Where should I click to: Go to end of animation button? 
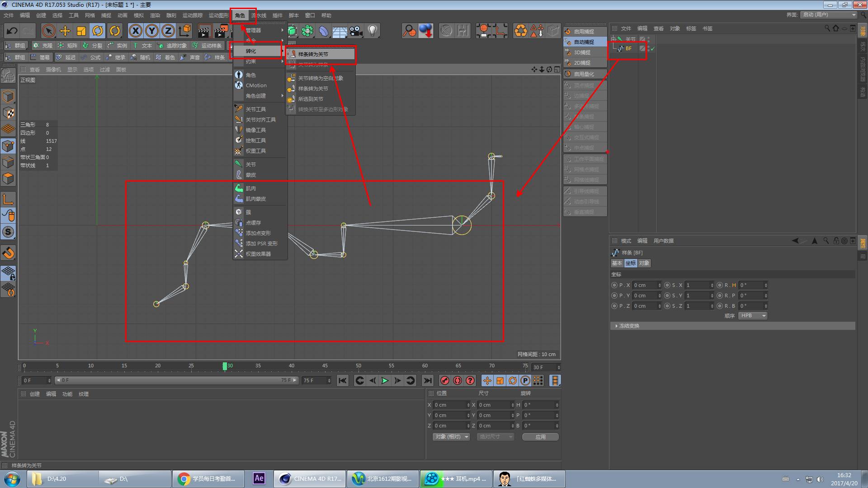click(x=427, y=380)
